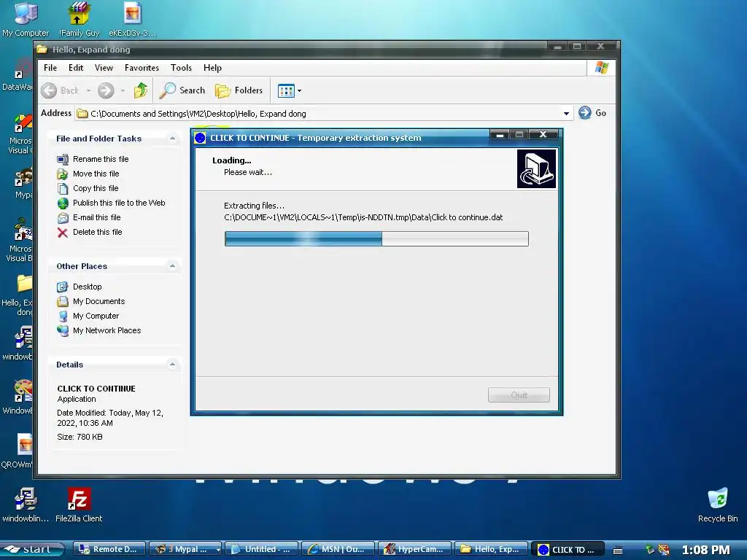Open windowblin... desktop shortcut above taskbar
This screenshot has width=747, height=560.
26,505
